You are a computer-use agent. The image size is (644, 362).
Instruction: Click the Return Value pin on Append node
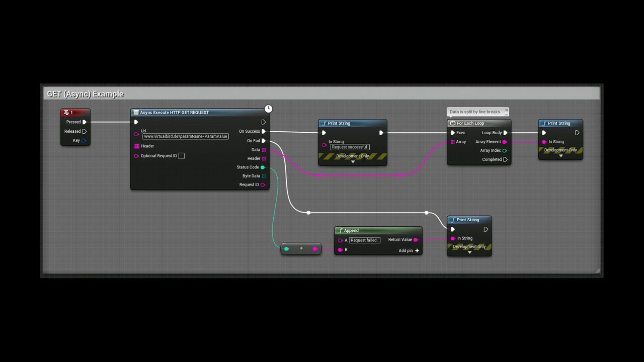click(x=416, y=240)
